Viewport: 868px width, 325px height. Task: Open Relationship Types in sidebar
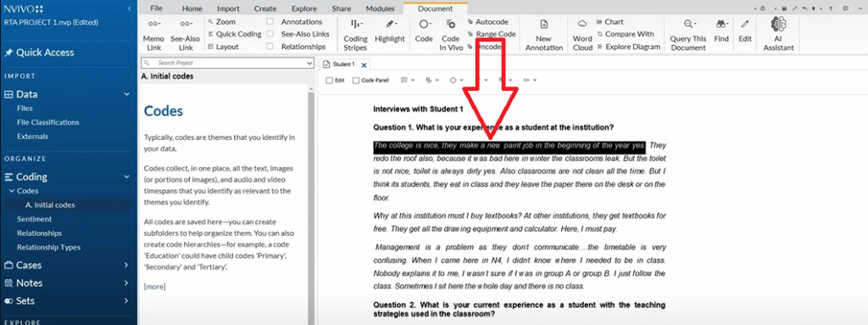[48, 247]
